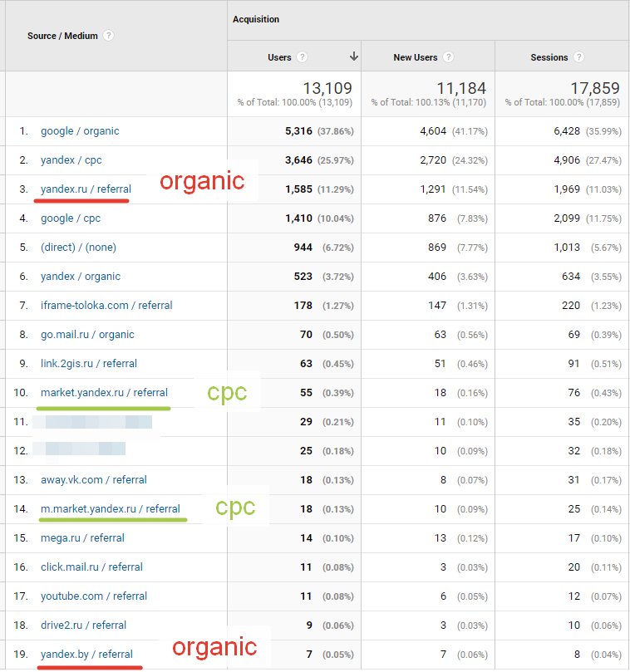Select Users value 29 in row 11

(x=306, y=422)
